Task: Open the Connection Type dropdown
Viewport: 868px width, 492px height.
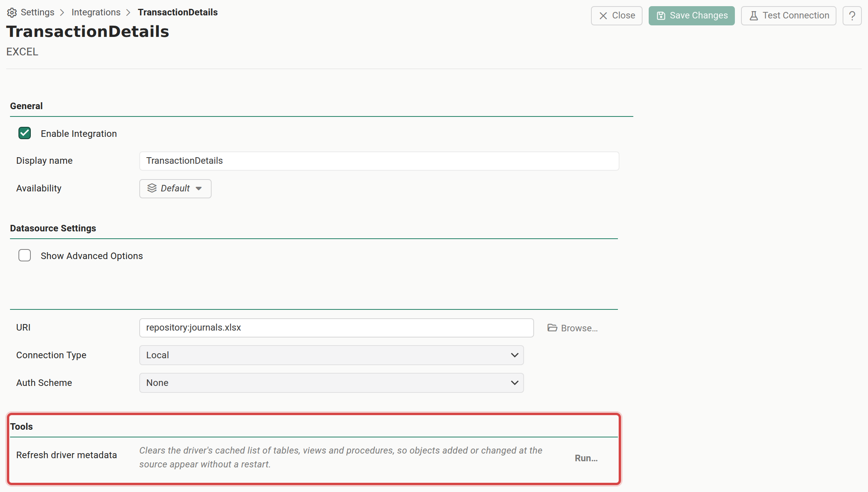Action: point(331,355)
